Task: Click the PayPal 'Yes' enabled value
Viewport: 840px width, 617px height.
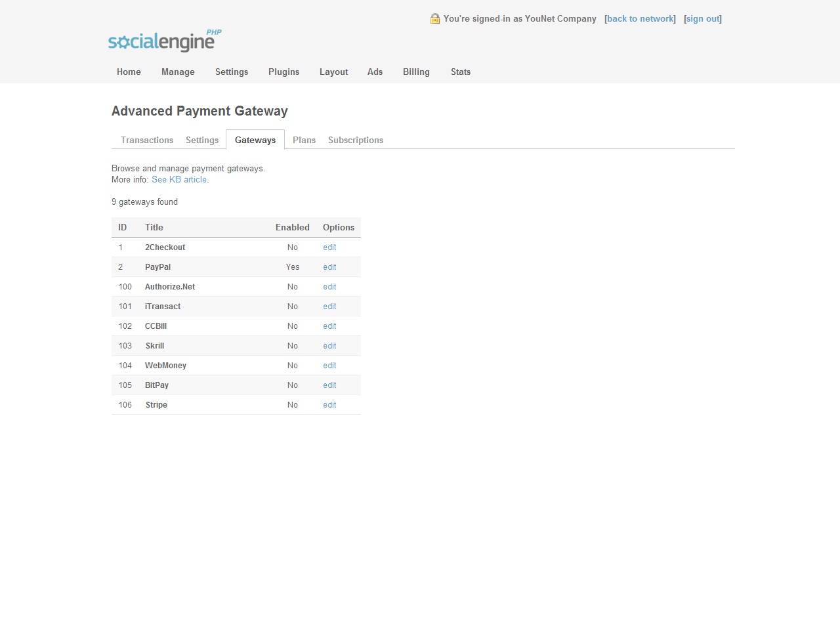Action: coord(293,267)
